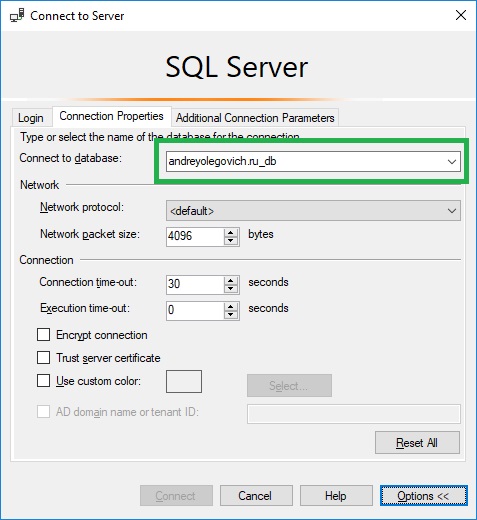Switch to the Login tab
This screenshot has width=477, height=520.
[31, 118]
